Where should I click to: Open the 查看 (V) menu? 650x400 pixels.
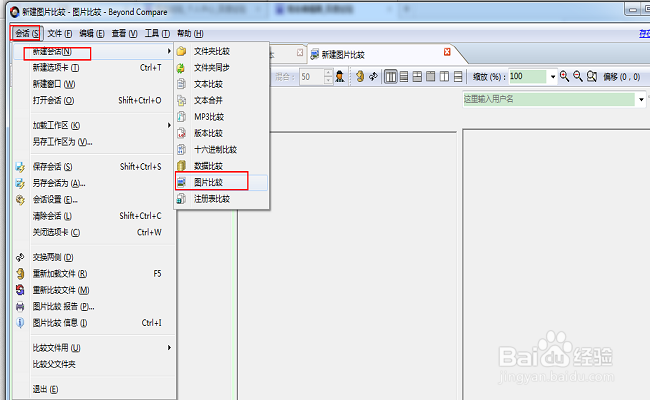124,34
